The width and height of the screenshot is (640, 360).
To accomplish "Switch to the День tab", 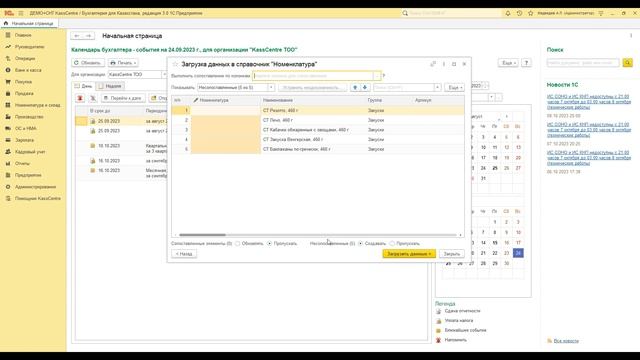I will [x=83, y=86].
